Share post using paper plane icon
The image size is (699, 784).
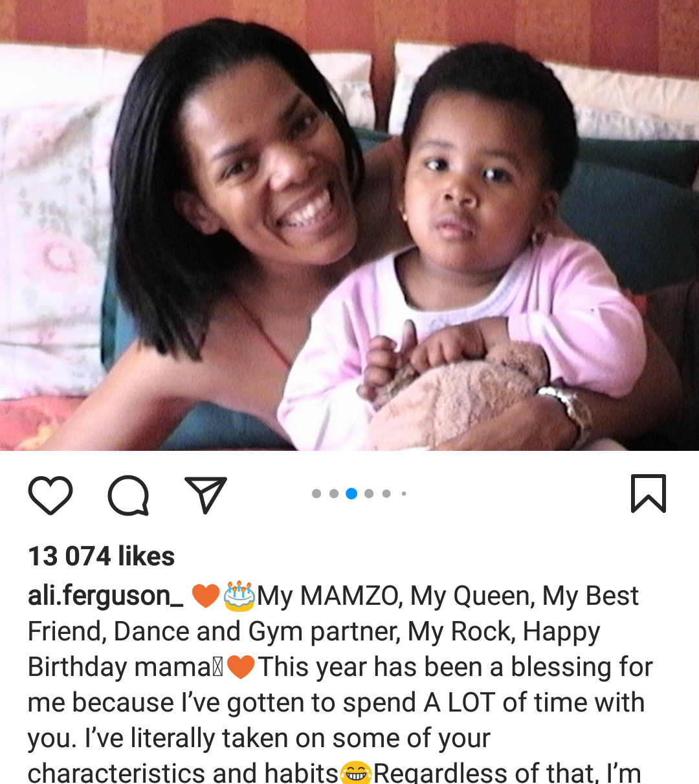(206, 495)
